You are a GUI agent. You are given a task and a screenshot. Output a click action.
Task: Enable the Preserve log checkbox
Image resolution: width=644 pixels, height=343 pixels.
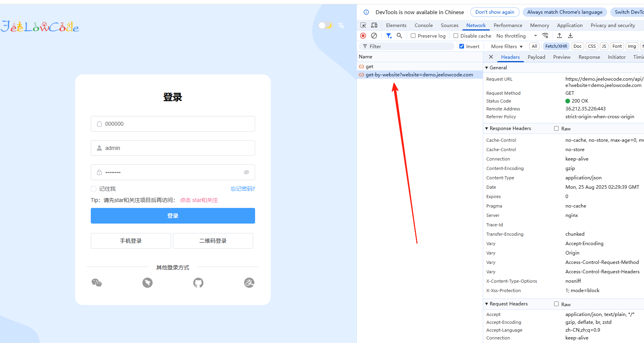[413, 36]
